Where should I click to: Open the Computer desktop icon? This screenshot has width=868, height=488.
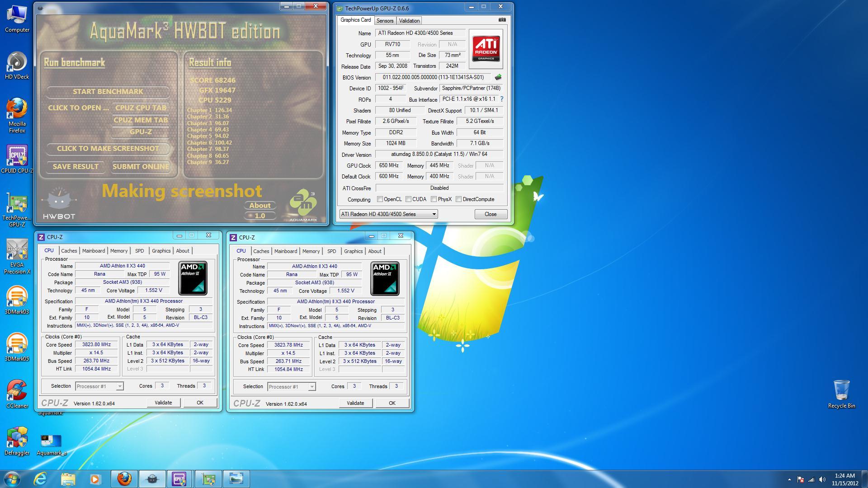(17, 19)
